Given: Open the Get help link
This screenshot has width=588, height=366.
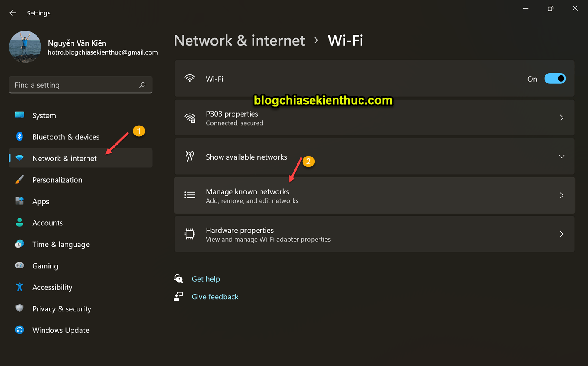Looking at the screenshot, I should click(206, 279).
